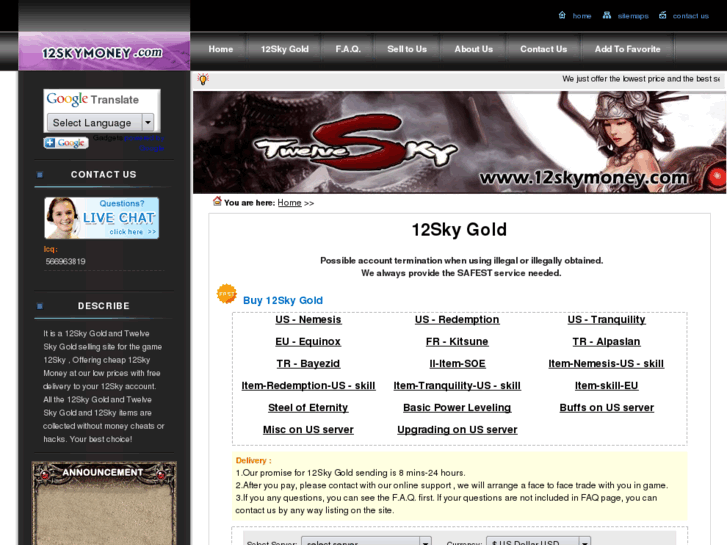Click the home house icon in header
The width and height of the screenshot is (727, 545).
click(562, 15)
